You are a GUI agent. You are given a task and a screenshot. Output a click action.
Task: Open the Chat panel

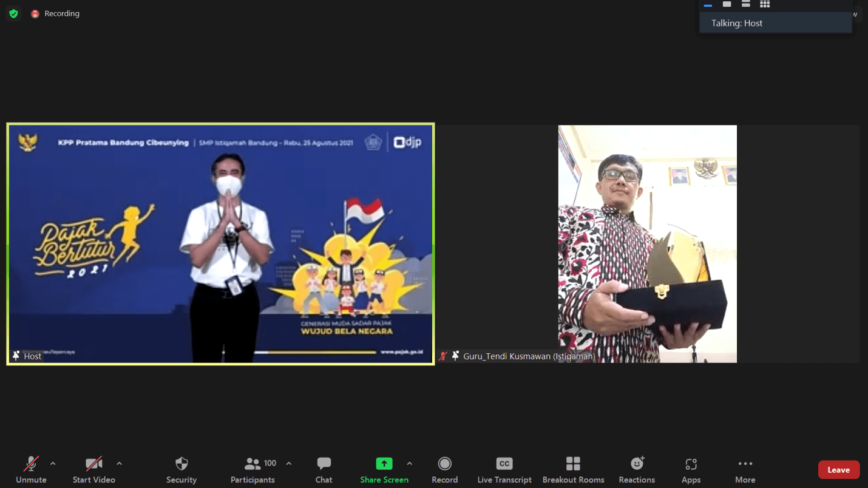tap(324, 469)
